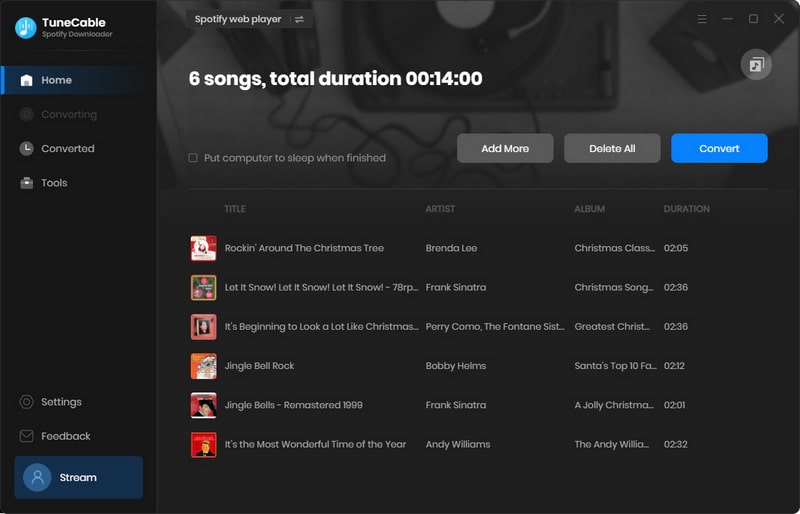This screenshot has height=514, width=800.
Task: Click the Feedback envelope icon
Action: [27, 436]
